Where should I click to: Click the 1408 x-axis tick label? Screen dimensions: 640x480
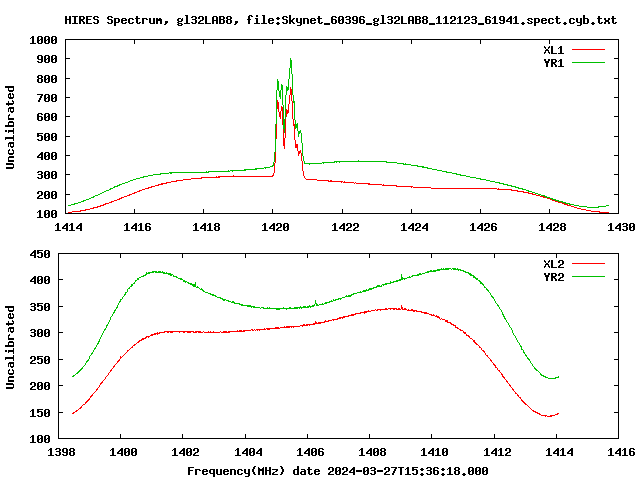[x=372, y=452]
